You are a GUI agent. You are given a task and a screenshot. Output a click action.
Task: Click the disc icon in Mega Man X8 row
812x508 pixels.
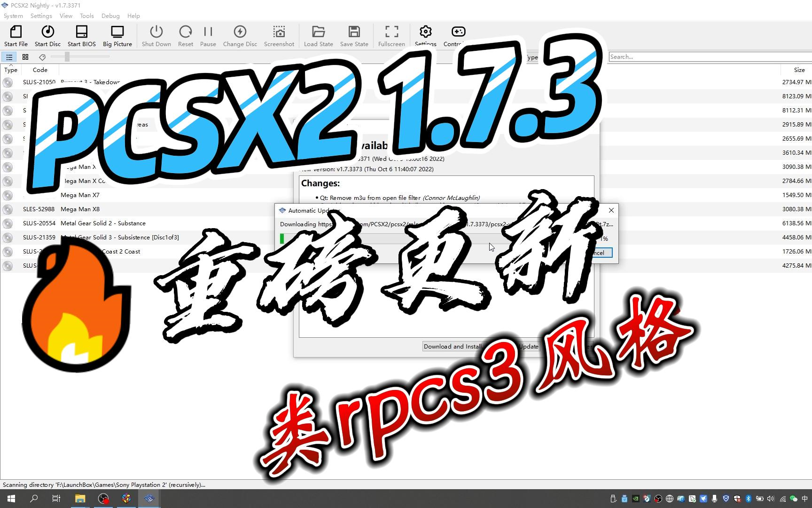(x=8, y=209)
